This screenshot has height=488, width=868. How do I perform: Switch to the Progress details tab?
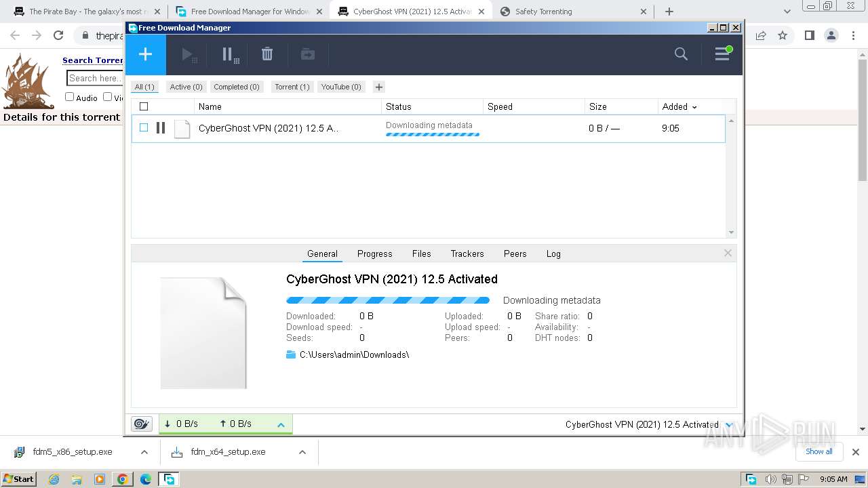coord(375,253)
